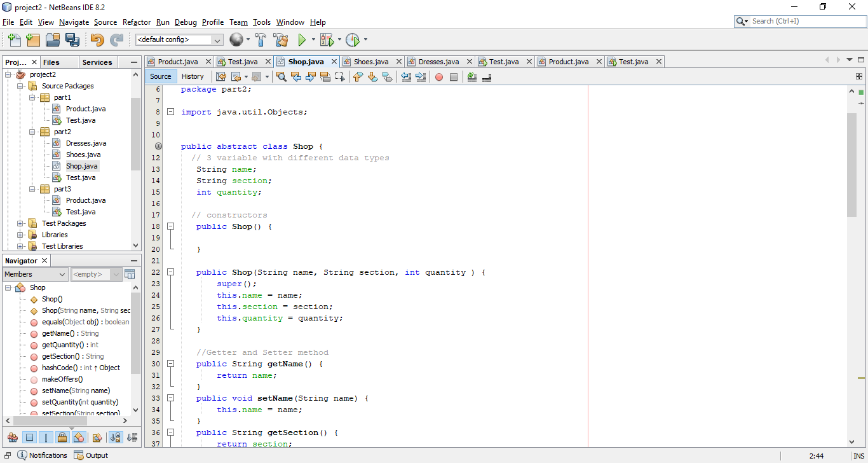
Task: Click the Save All icon
Action: click(73, 39)
